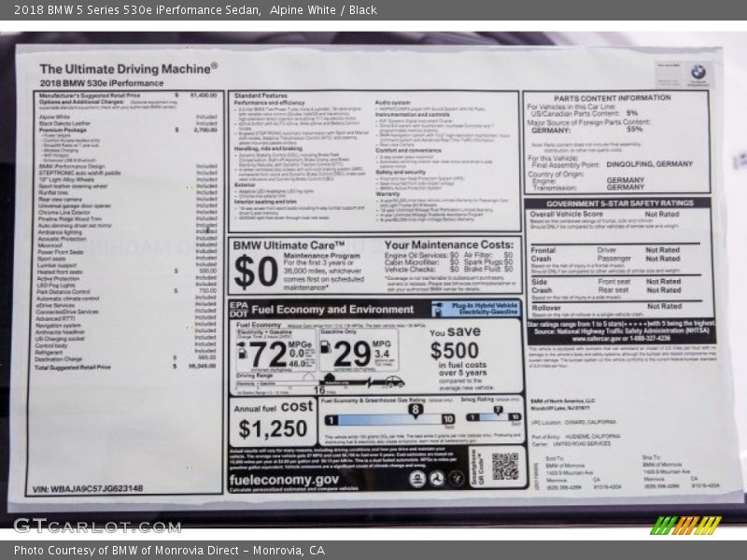
Task: Click 'Performance and efficiency' subheading
Action: pyautogui.click(x=269, y=103)
